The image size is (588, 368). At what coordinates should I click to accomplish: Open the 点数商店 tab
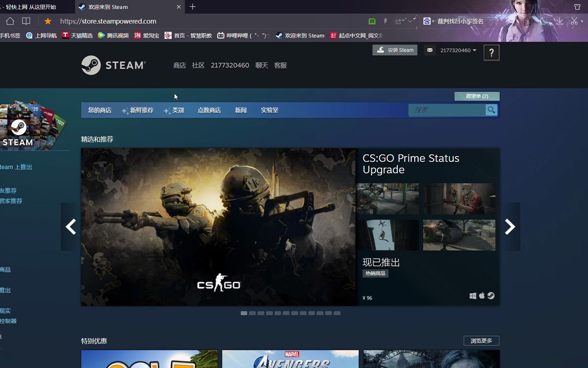[209, 110]
